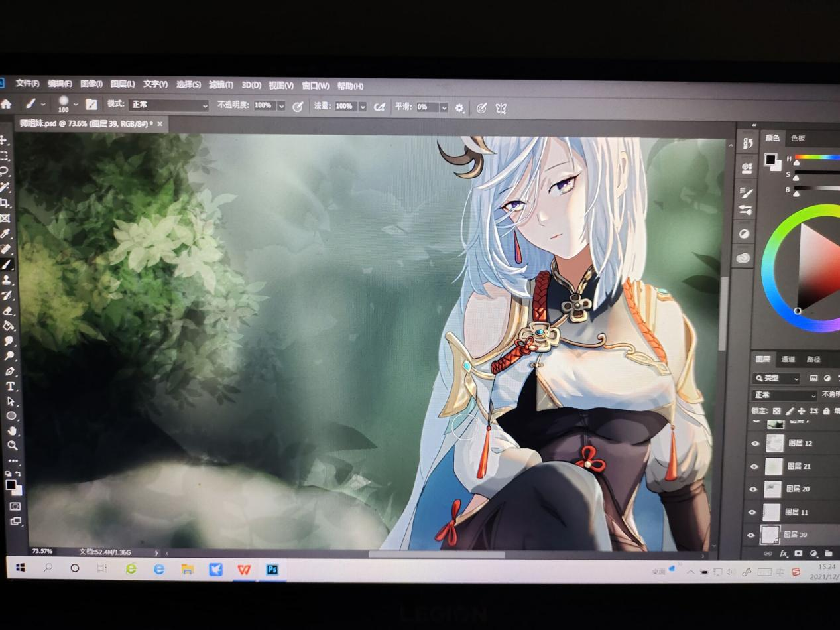Choose the Horizontal Type tool

tap(10, 387)
